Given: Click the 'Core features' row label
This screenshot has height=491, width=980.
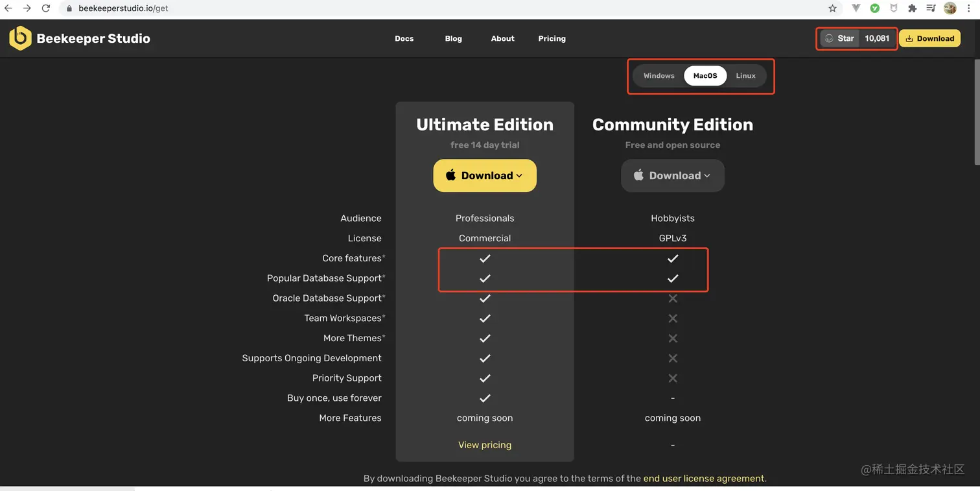Looking at the screenshot, I should tap(353, 258).
